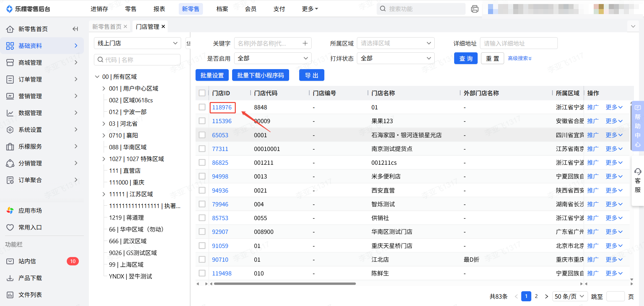The height and width of the screenshot is (306, 644).
Task: Open store ID 115396 link
Action: click(x=222, y=121)
